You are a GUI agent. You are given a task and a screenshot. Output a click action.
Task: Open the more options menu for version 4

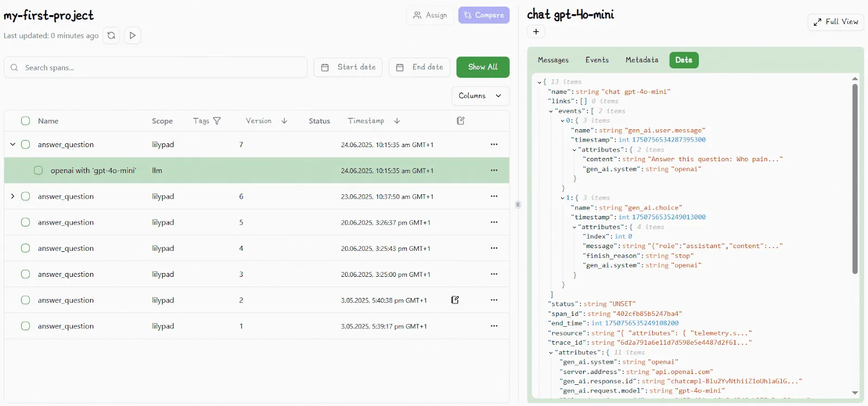494,248
